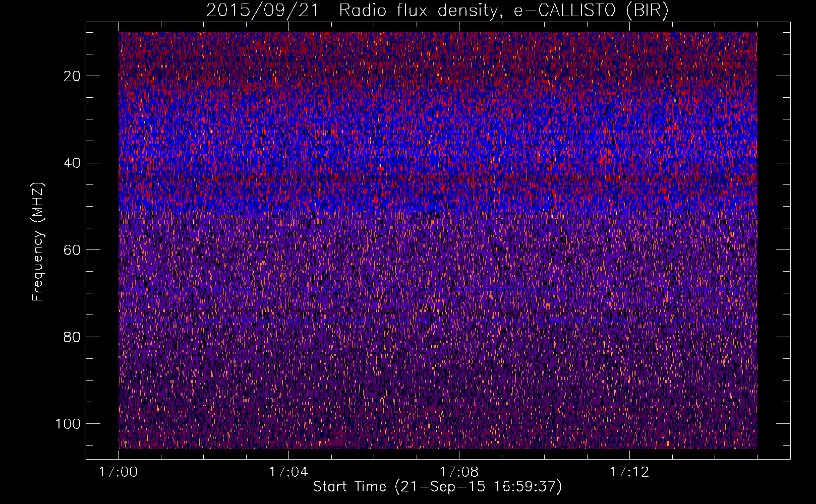
Task: Click the 40 frequency tick label
Action: (72, 163)
